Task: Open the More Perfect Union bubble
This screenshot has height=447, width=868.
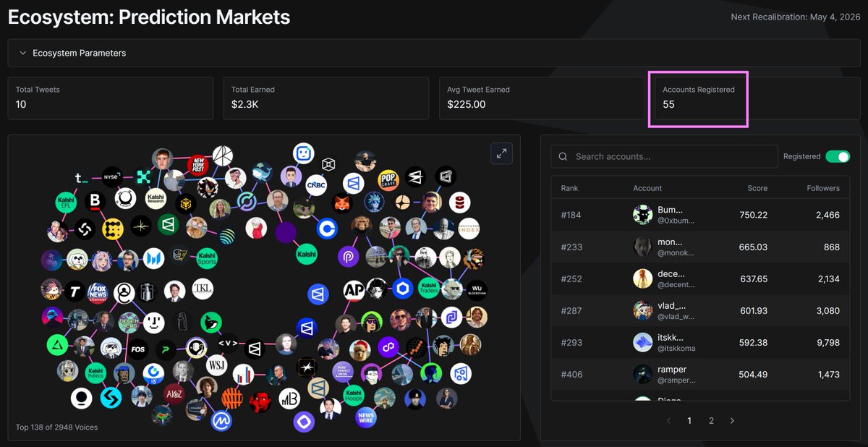Action: click(341, 372)
